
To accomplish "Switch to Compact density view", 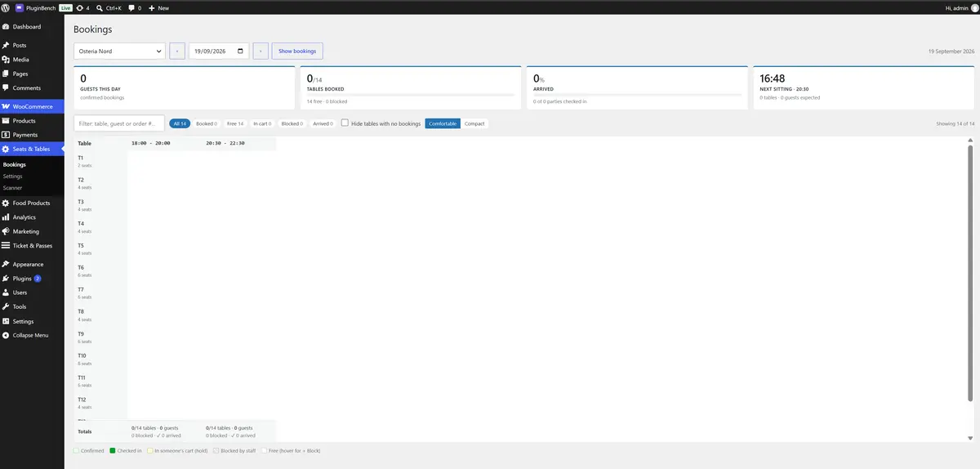I will 474,123.
